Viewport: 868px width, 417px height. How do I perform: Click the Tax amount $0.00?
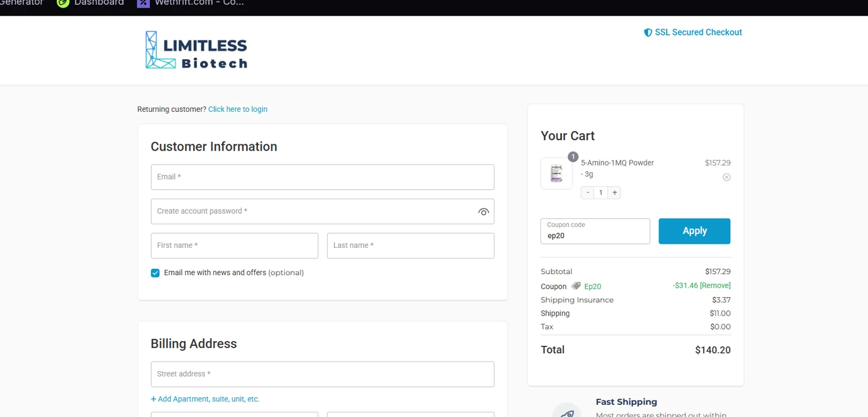point(721,327)
